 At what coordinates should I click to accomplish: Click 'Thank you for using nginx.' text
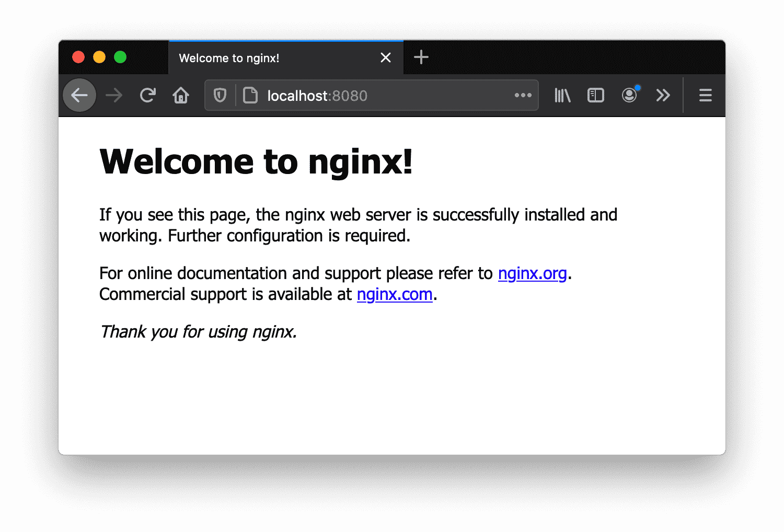(x=198, y=332)
